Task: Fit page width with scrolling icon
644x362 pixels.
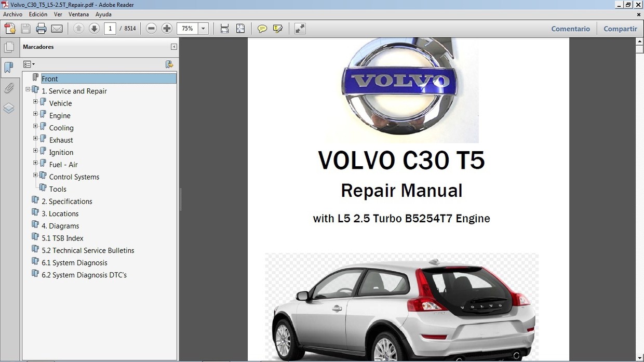Action: point(224,29)
